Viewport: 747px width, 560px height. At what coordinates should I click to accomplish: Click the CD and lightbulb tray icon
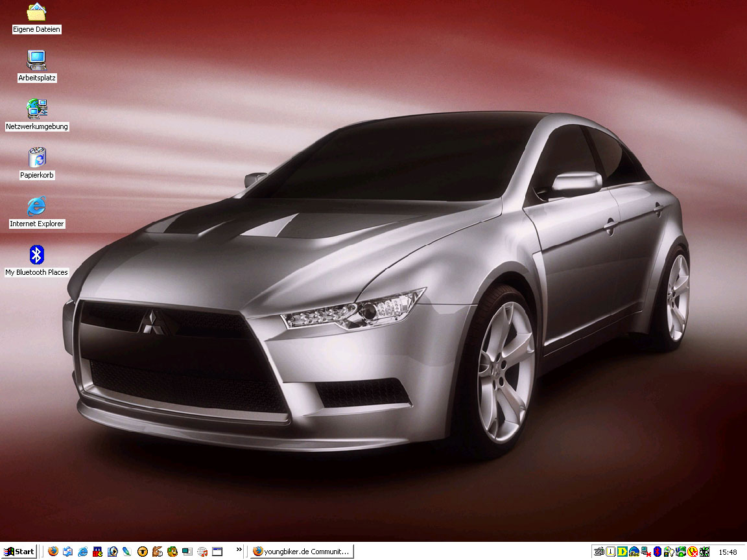tap(669, 552)
